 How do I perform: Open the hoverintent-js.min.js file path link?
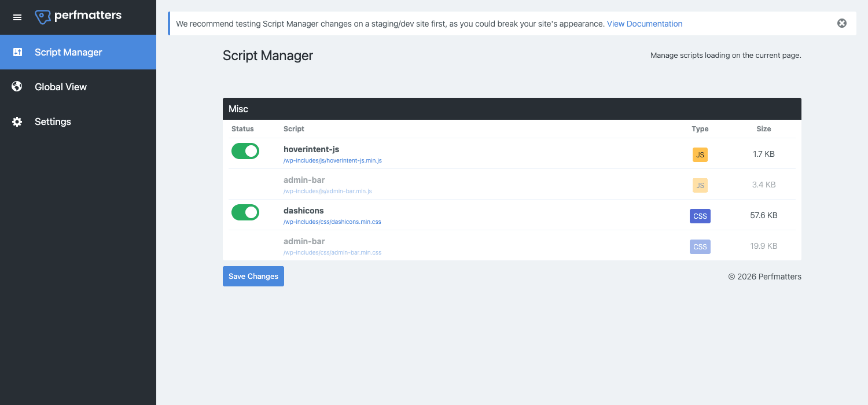(333, 160)
